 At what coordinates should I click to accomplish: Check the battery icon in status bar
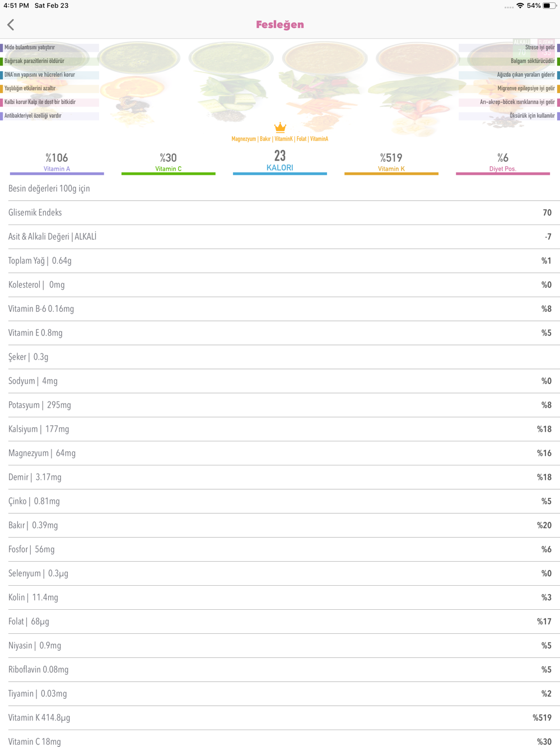pos(549,6)
